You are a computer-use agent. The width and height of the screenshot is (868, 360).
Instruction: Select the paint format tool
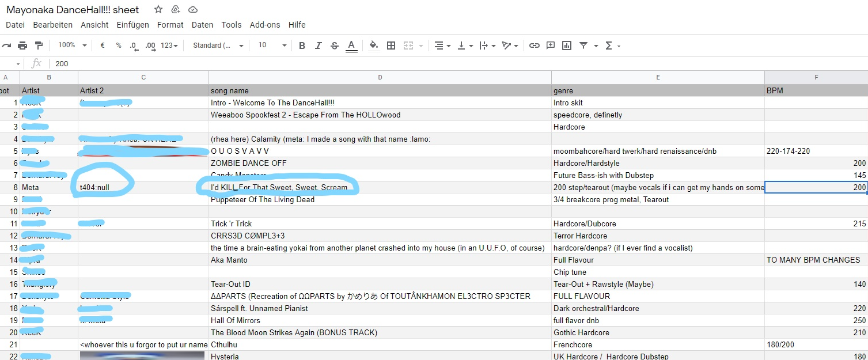pos(39,46)
